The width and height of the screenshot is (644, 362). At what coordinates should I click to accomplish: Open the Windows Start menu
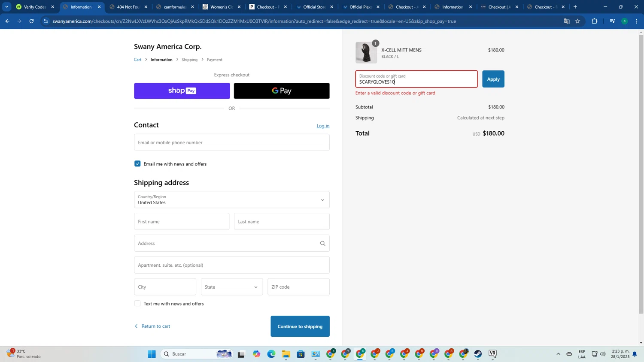pyautogui.click(x=152, y=354)
